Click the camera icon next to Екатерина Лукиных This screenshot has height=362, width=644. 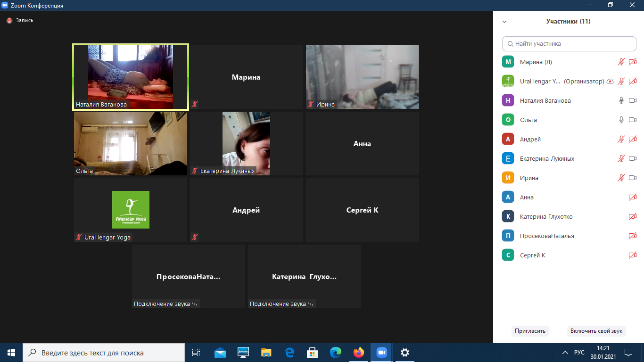tap(633, 158)
